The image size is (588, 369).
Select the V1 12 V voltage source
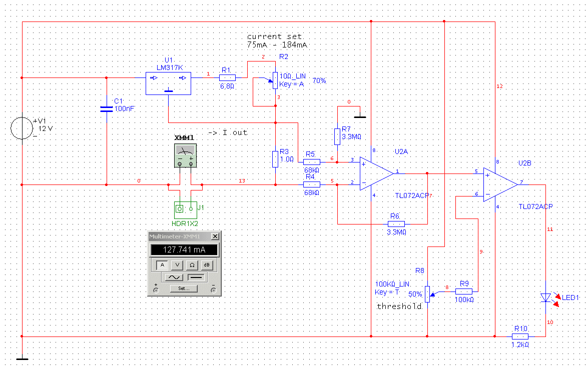22,128
